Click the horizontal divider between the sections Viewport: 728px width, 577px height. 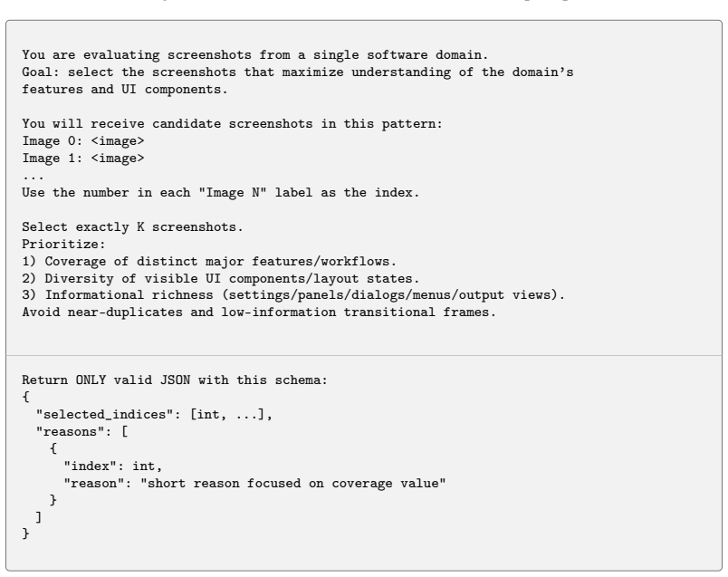coord(364,356)
